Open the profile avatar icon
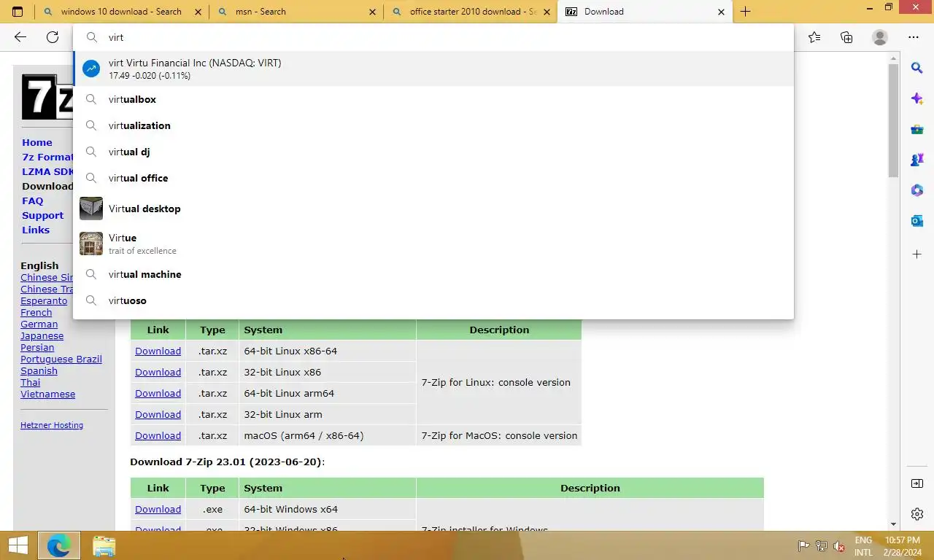 pyautogui.click(x=880, y=37)
